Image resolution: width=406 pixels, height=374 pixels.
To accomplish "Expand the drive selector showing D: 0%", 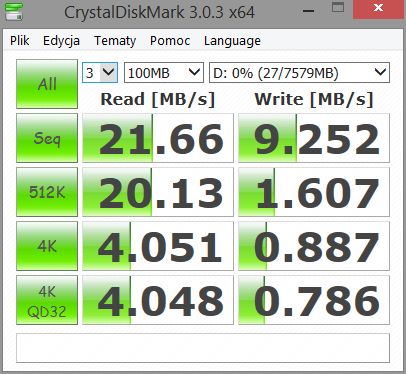I will pyautogui.click(x=299, y=72).
